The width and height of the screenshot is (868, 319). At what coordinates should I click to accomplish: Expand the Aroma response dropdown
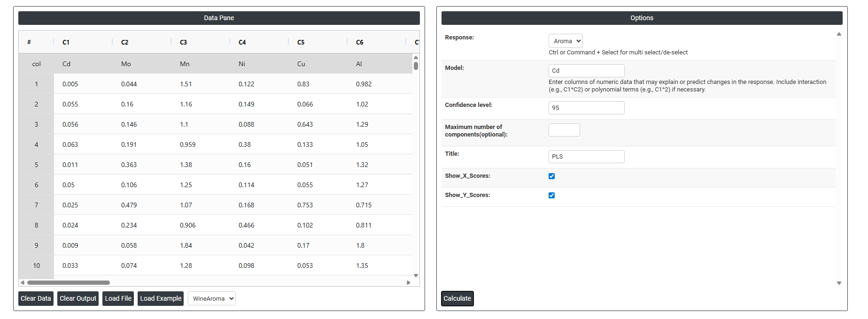pyautogui.click(x=566, y=41)
